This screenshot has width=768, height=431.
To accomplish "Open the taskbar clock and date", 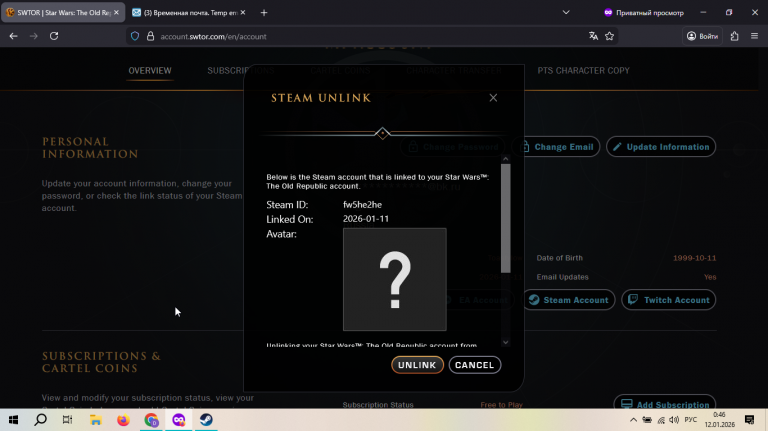I will (720, 420).
